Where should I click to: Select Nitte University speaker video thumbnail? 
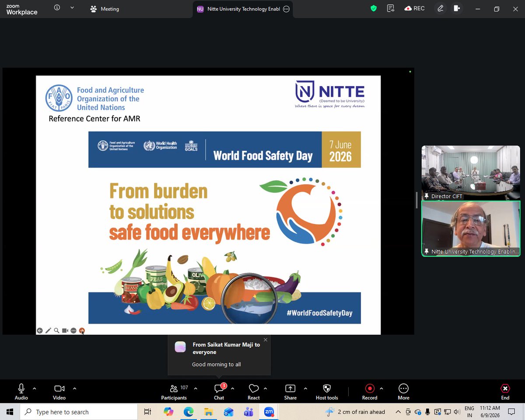(471, 228)
